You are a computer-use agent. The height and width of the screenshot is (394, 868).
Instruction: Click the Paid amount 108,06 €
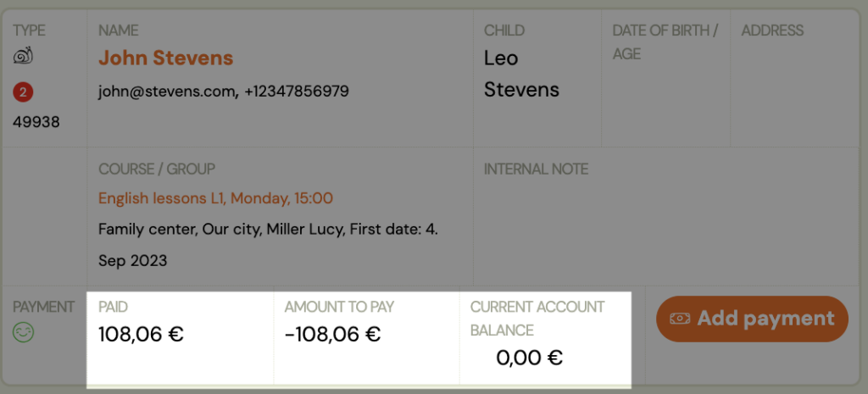click(x=142, y=334)
